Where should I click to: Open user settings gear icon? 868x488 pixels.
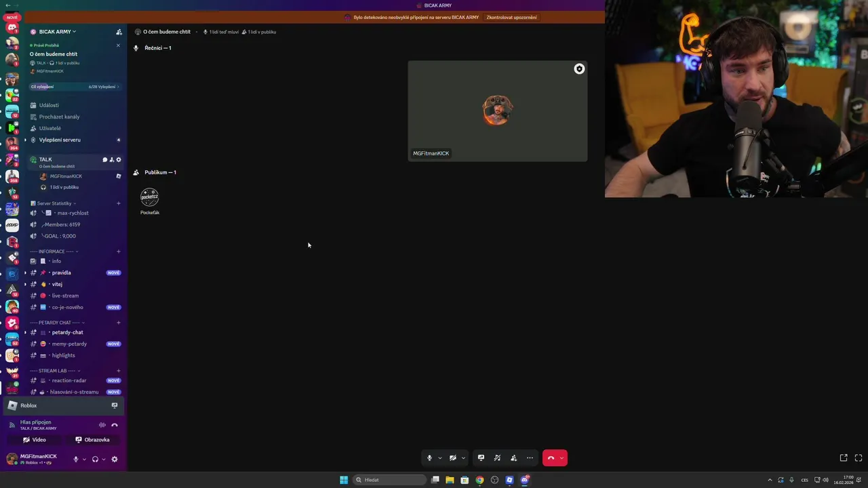click(115, 459)
